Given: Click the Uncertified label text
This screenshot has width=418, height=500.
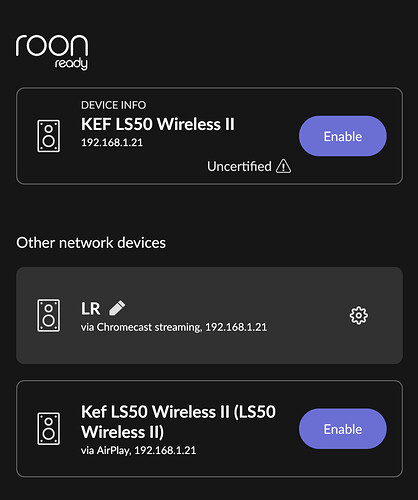Looking at the screenshot, I should click(x=239, y=166).
